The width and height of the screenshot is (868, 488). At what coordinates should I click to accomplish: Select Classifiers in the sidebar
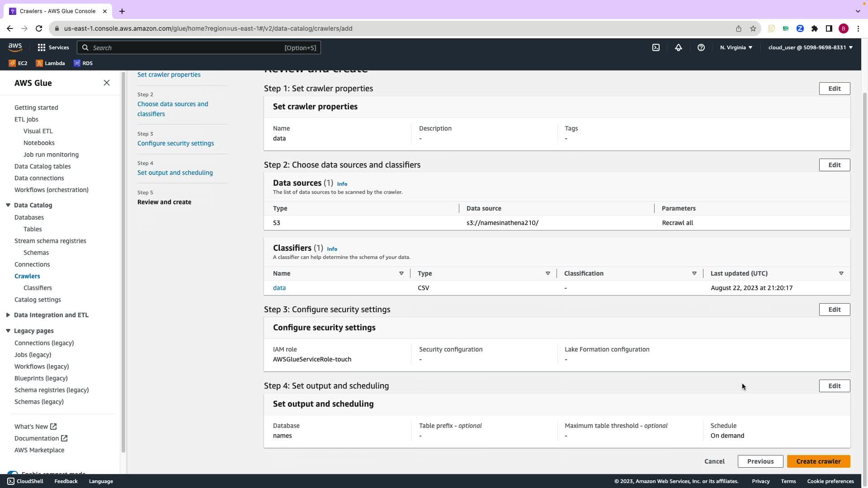38,288
